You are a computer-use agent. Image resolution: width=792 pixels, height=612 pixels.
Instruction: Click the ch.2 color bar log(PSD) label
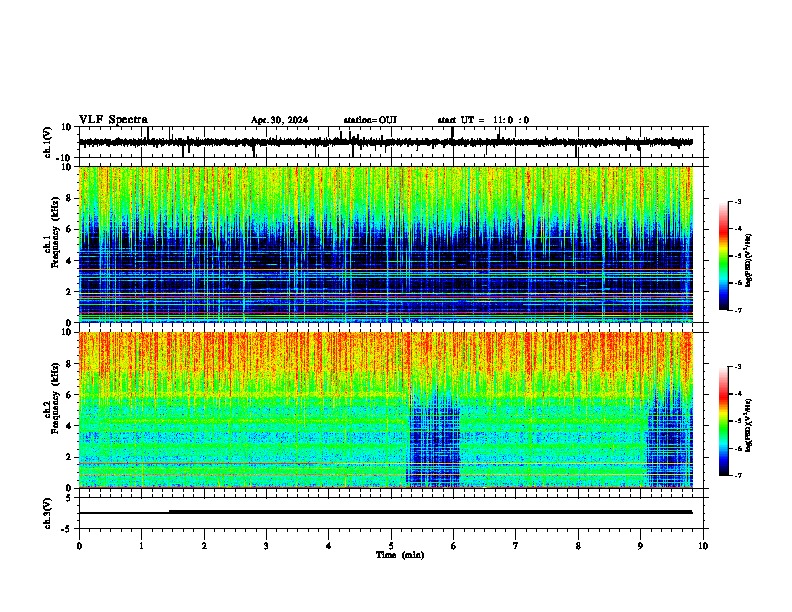(x=749, y=425)
